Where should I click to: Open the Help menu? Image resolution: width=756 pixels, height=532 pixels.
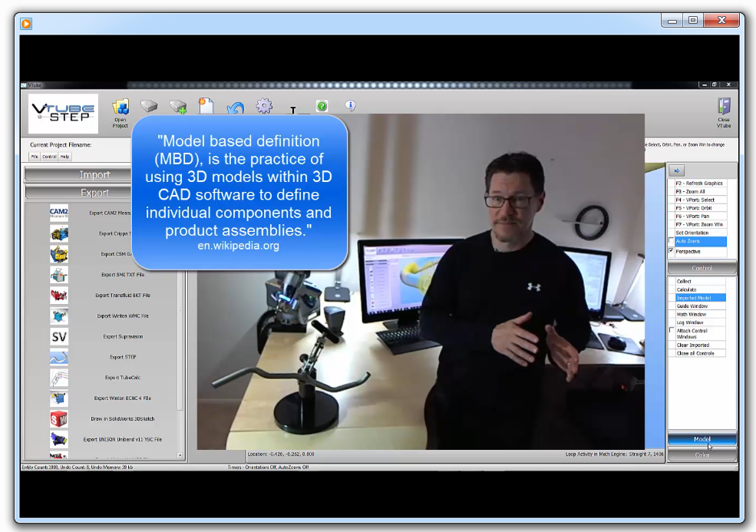(x=64, y=157)
